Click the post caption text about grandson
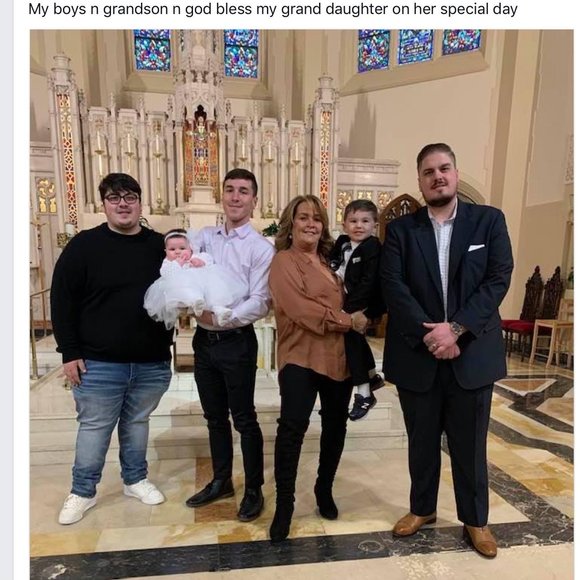Image resolution: width=580 pixels, height=580 pixels. pos(273,9)
